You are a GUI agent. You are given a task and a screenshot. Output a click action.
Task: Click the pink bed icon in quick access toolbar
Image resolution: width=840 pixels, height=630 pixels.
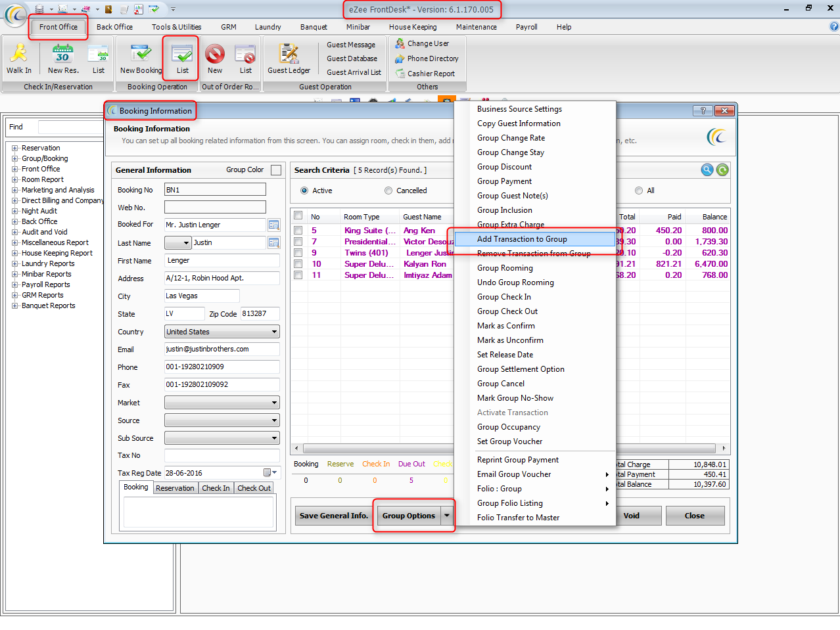tap(85, 9)
